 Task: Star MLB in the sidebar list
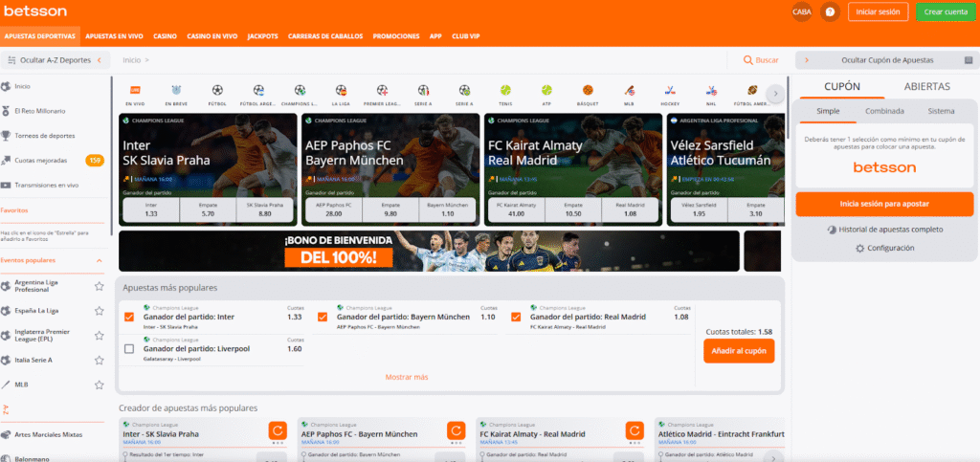(x=99, y=385)
